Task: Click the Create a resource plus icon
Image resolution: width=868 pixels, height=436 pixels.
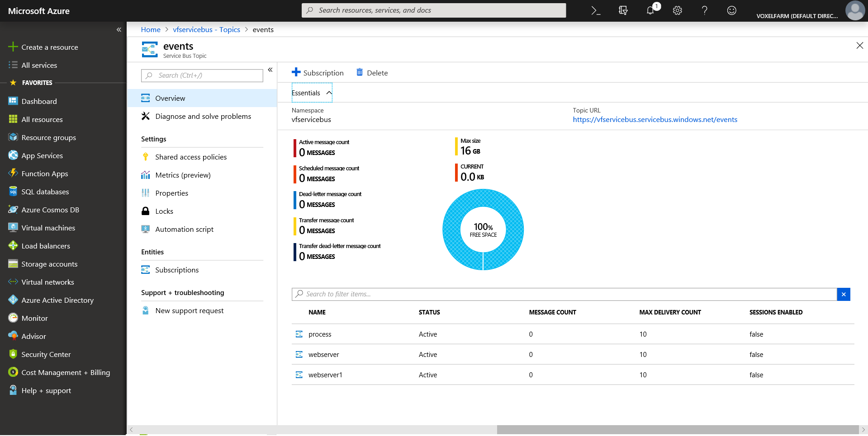Action: coord(13,47)
